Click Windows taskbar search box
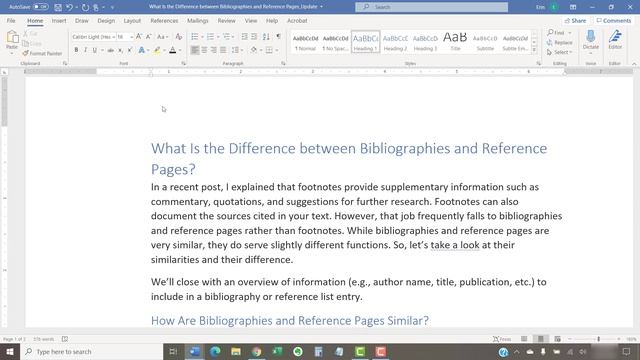The image size is (640, 360). click(x=93, y=351)
